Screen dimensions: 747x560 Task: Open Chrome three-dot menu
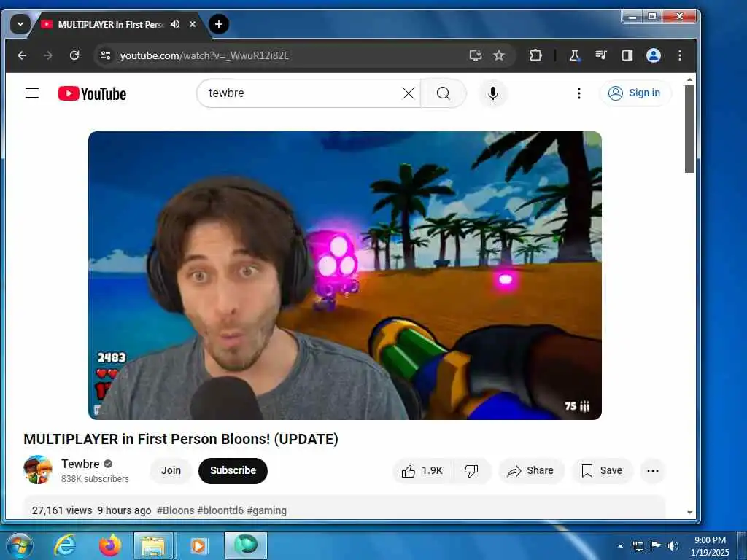(680, 55)
